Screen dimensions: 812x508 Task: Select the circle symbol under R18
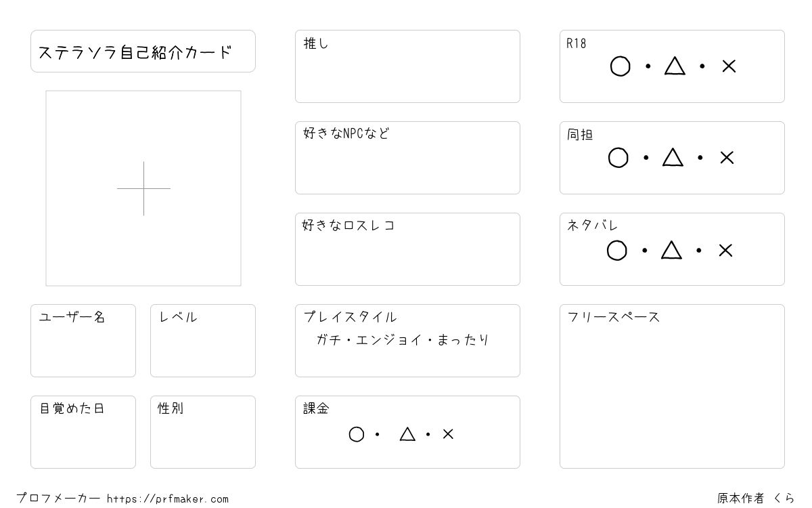click(x=621, y=66)
